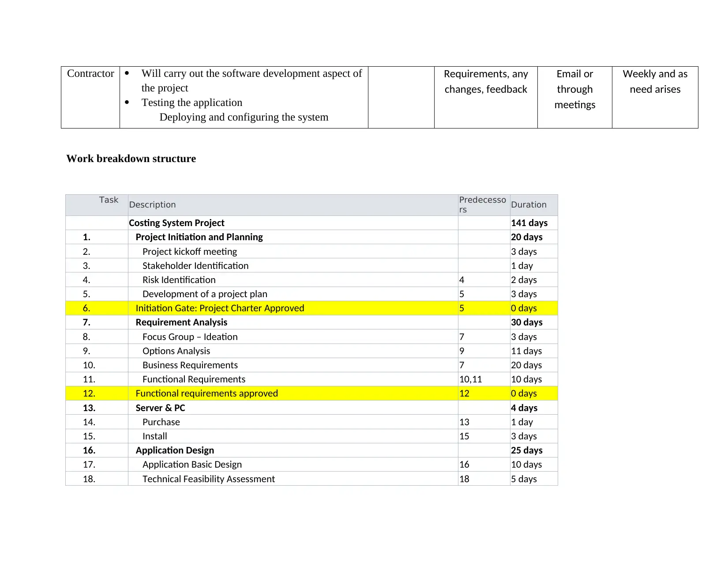Viewport: 728px width, 563px height.
Task: Click 'Project kickoff meeting' description
Action: coord(190,252)
